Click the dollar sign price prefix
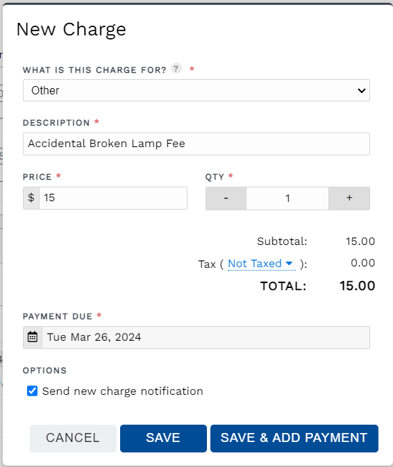This screenshot has height=467, width=393. 31,198
